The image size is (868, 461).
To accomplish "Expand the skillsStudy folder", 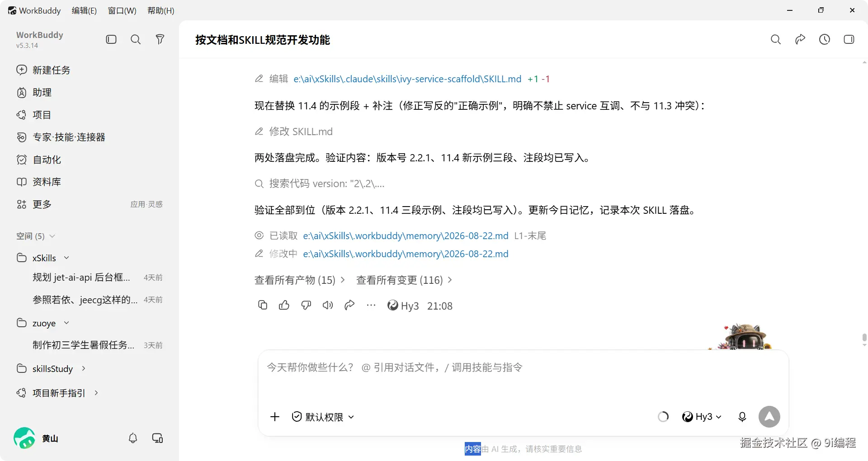I will click(83, 368).
